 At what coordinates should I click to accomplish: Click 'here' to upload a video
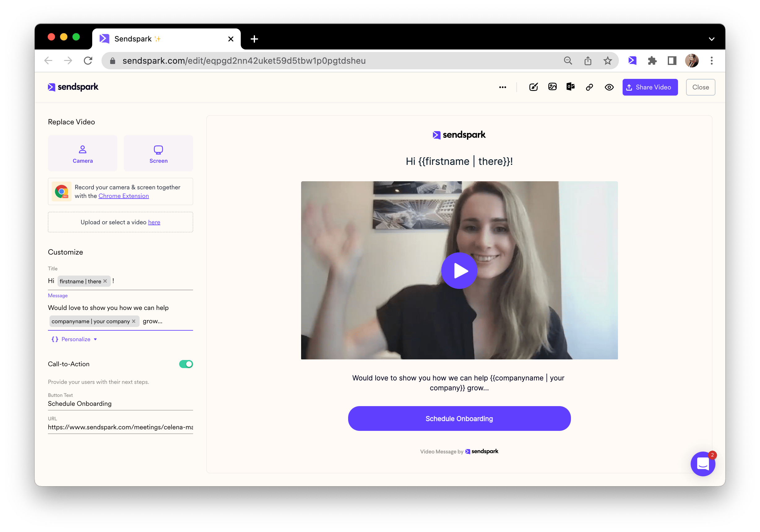(154, 222)
